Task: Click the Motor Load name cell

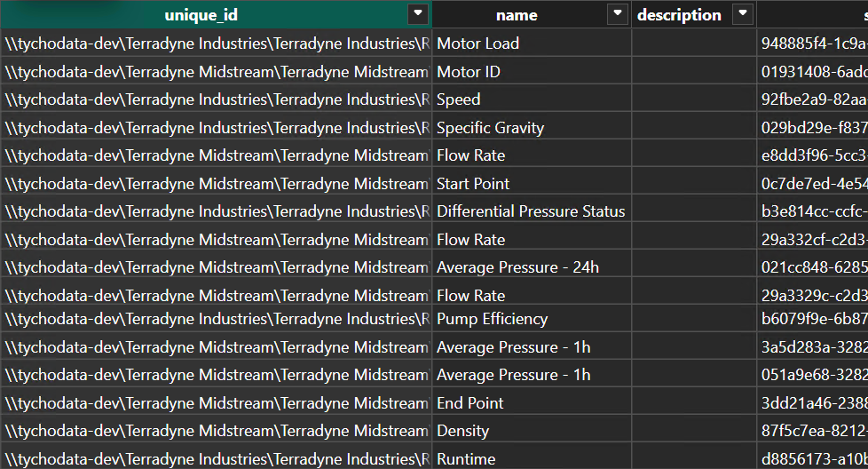Action: (532, 44)
